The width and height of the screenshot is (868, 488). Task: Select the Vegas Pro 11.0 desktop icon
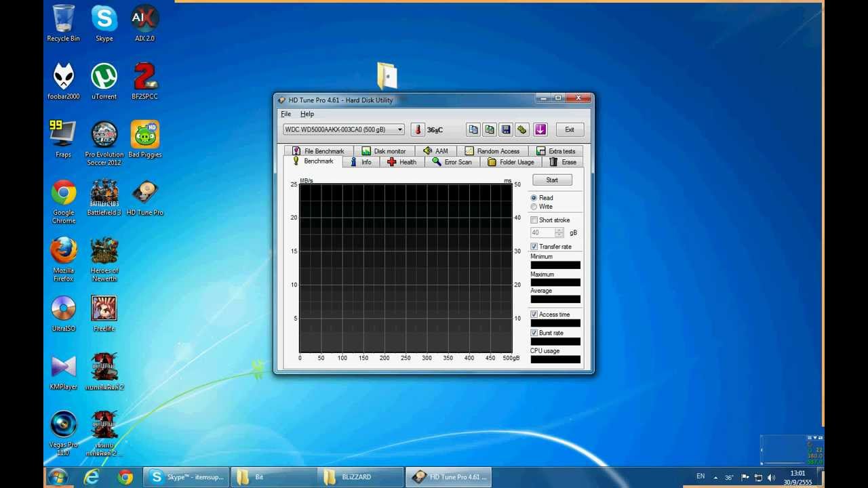[64, 433]
